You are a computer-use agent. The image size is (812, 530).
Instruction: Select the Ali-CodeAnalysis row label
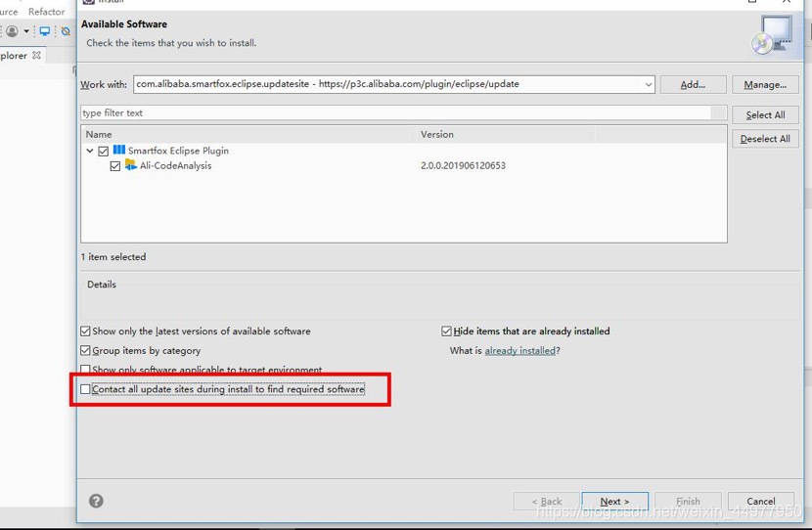175,165
